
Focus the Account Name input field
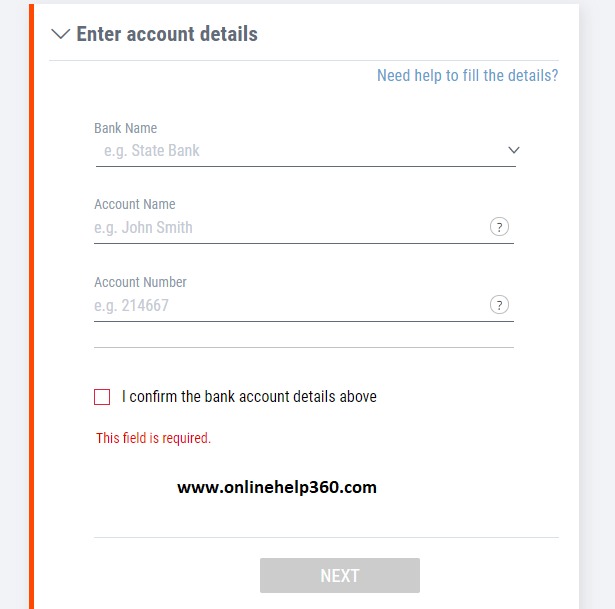pos(290,227)
